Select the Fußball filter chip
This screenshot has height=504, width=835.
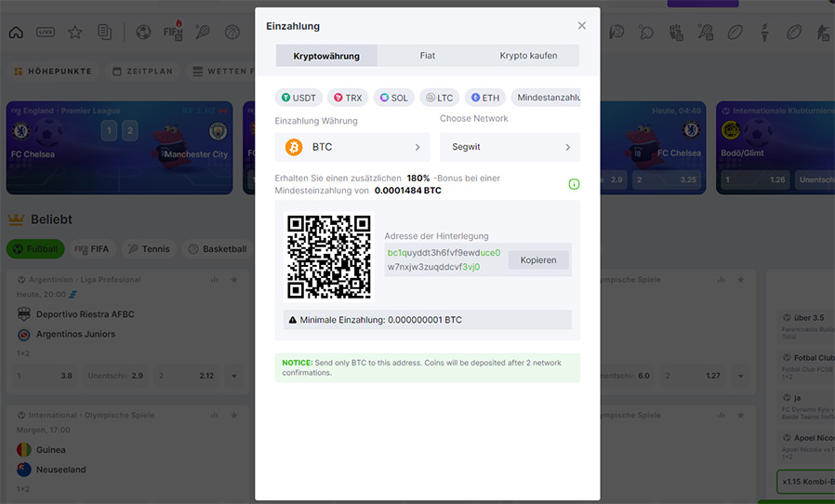click(35, 249)
